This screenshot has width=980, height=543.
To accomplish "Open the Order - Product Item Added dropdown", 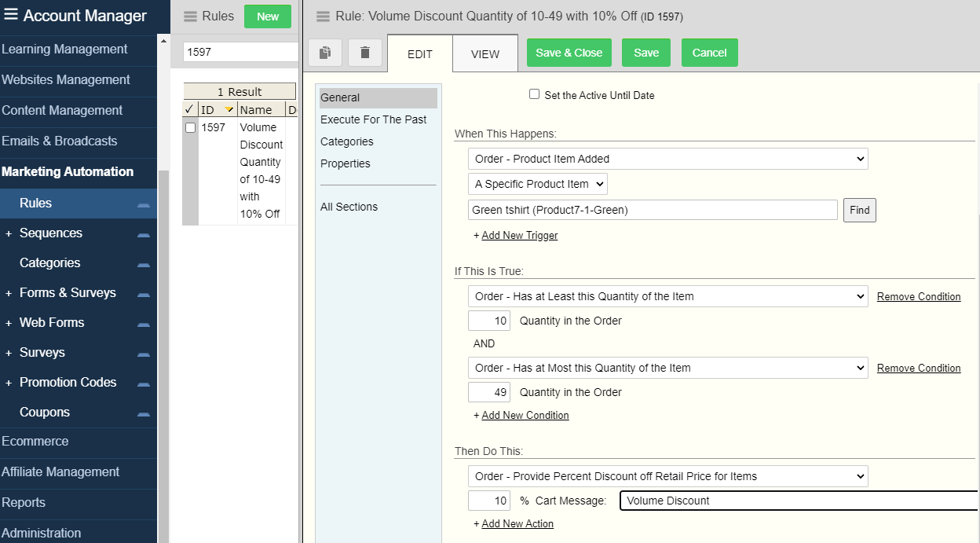I will click(668, 159).
